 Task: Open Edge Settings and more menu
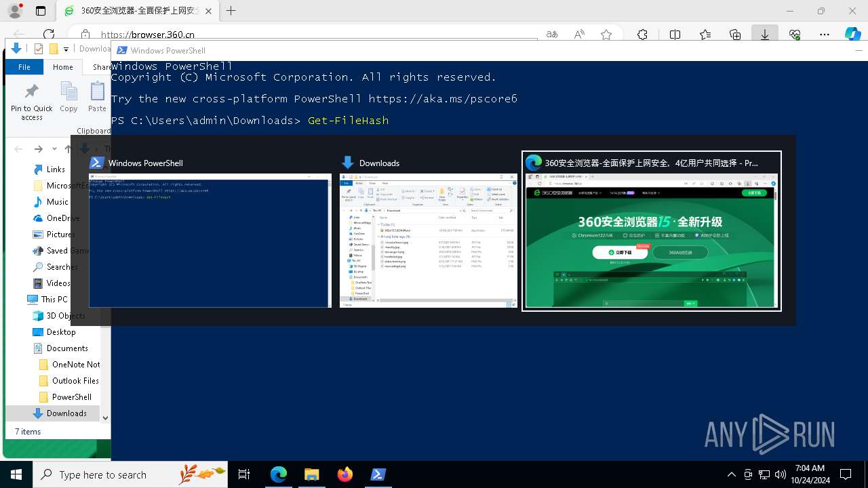point(825,35)
